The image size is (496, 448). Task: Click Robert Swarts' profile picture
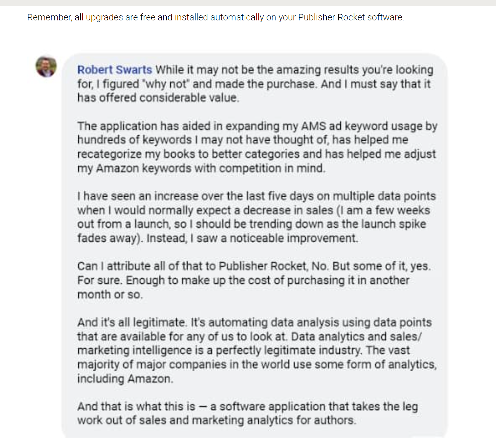46,67
